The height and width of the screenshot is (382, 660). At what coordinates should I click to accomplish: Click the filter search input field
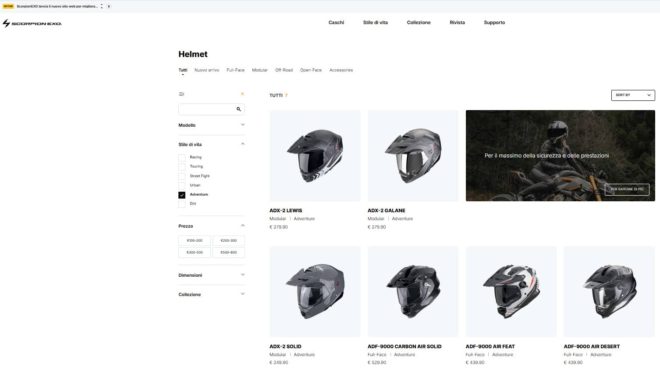click(x=206, y=109)
